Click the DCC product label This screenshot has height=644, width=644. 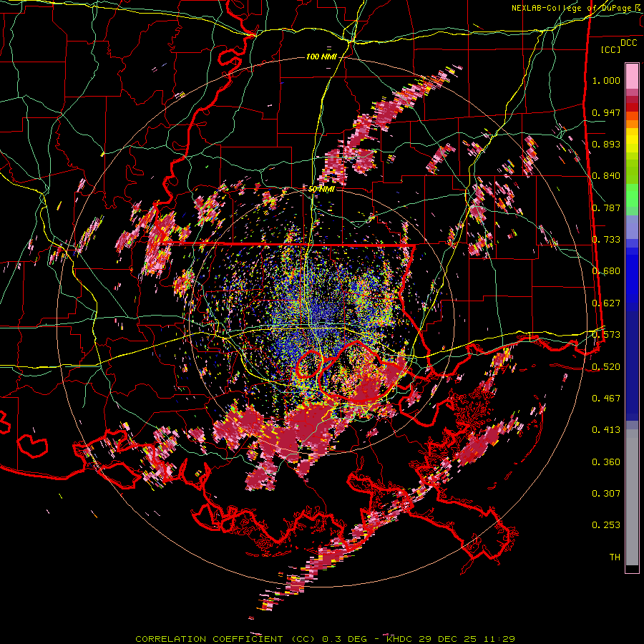point(629,43)
